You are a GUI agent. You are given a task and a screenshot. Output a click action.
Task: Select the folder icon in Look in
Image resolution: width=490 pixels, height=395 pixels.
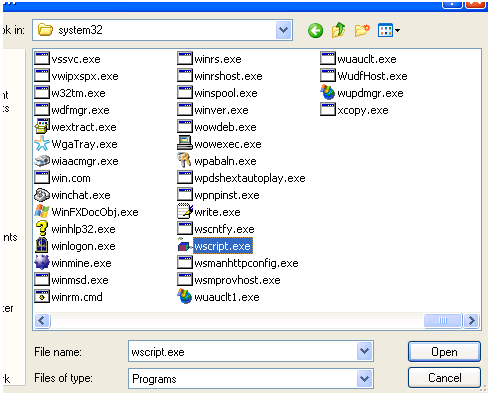[45, 30]
